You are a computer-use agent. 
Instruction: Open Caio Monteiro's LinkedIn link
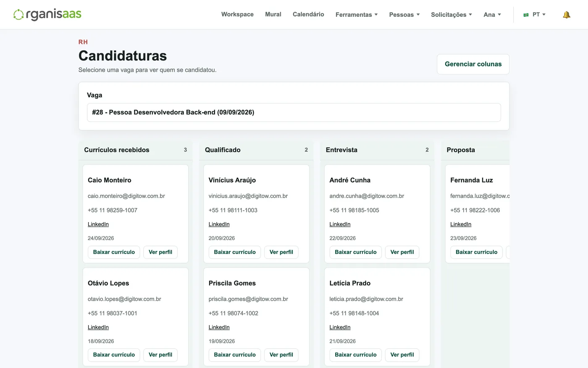[98, 224]
